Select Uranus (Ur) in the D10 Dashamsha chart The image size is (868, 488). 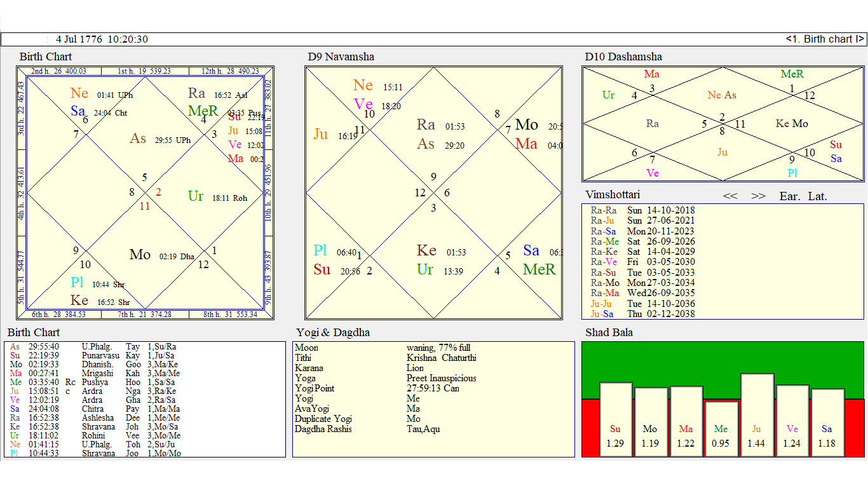click(x=609, y=95)
